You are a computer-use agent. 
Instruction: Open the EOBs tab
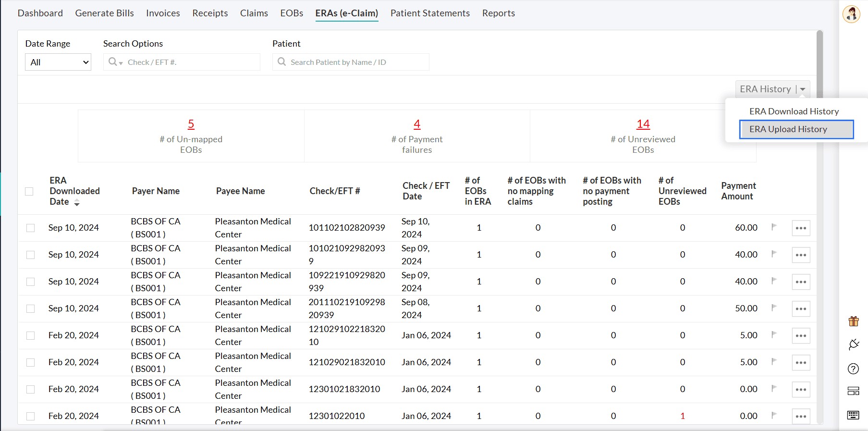click(292, 13)
